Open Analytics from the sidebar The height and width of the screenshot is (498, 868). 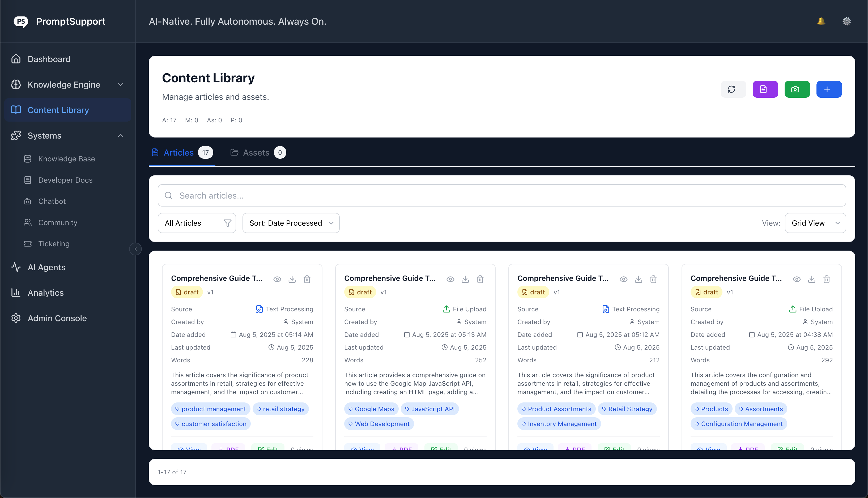click(45, 293)
